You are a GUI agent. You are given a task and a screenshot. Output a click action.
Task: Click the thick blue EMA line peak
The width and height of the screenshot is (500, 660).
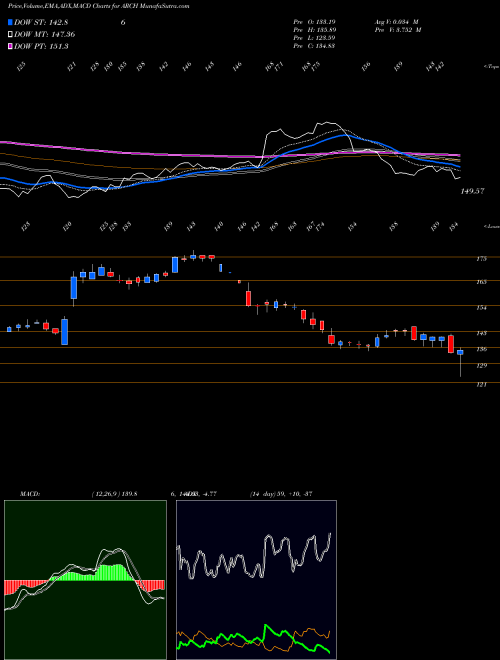pyautogui.click(x=344, y=135)
